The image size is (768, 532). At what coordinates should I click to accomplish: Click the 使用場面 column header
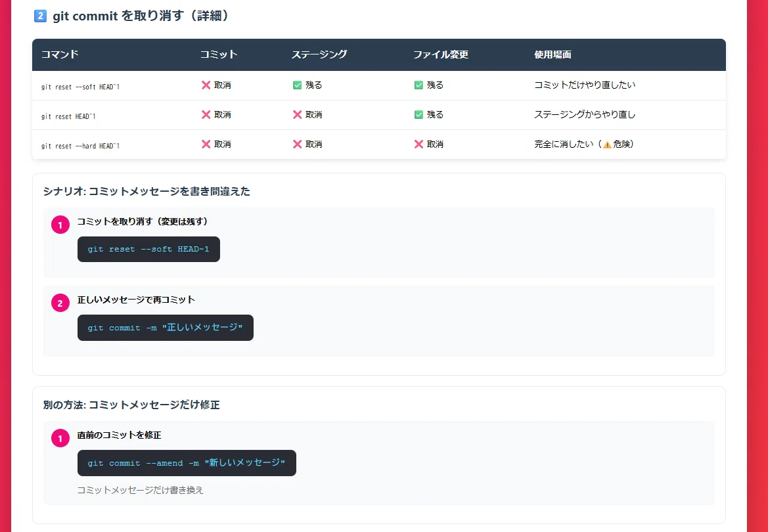(x=553, y=55)
